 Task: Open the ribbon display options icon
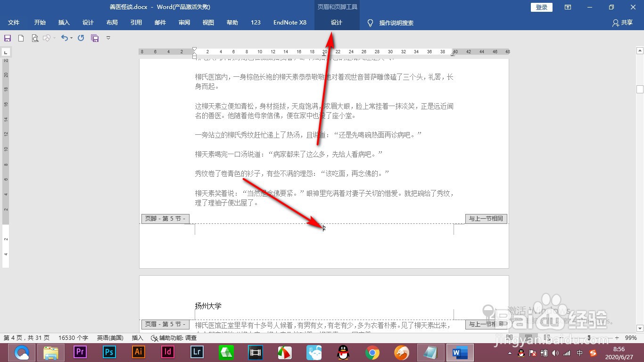[x=568, y=7]
